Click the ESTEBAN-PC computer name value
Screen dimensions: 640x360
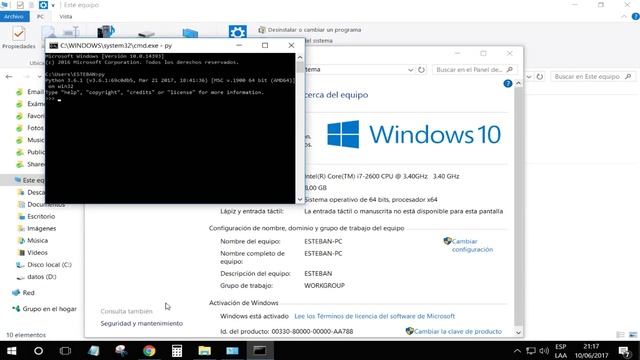323,241
